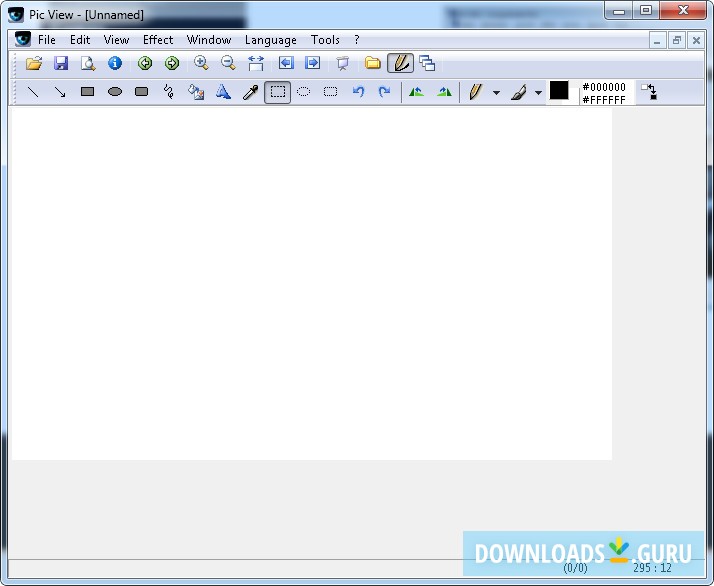The image size is (714, 586).
Task: Toggle the drawing toolbar pencil button
Action: click(401, 63)
